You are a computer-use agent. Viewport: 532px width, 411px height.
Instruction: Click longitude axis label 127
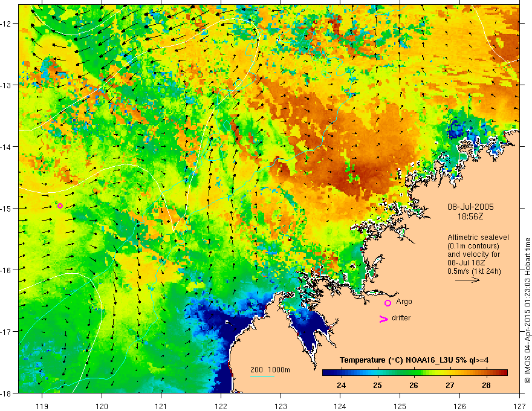[x=519, y=406]
